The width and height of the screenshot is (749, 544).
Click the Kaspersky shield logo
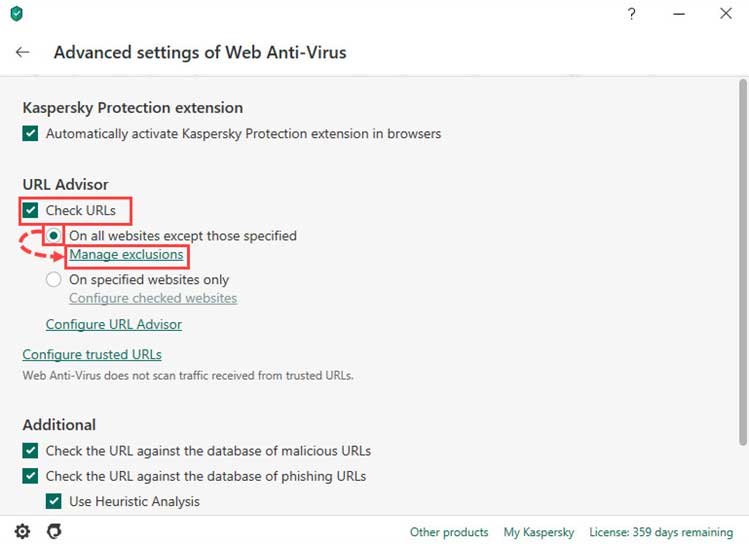click(17, 13)
